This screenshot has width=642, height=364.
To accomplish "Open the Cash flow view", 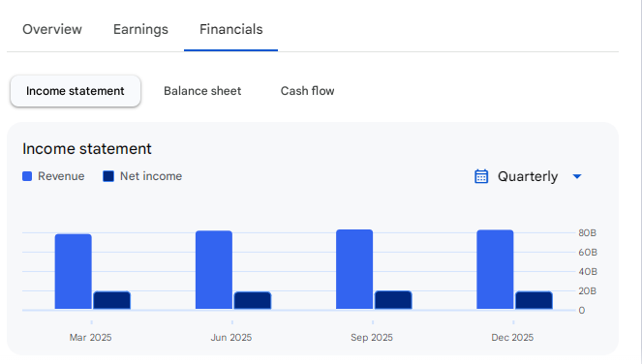I will (307, 91).
